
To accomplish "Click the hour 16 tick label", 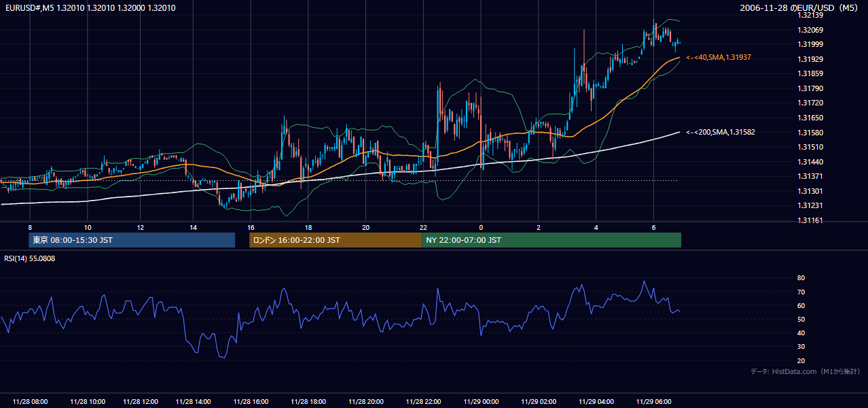I will click(251, 227).
